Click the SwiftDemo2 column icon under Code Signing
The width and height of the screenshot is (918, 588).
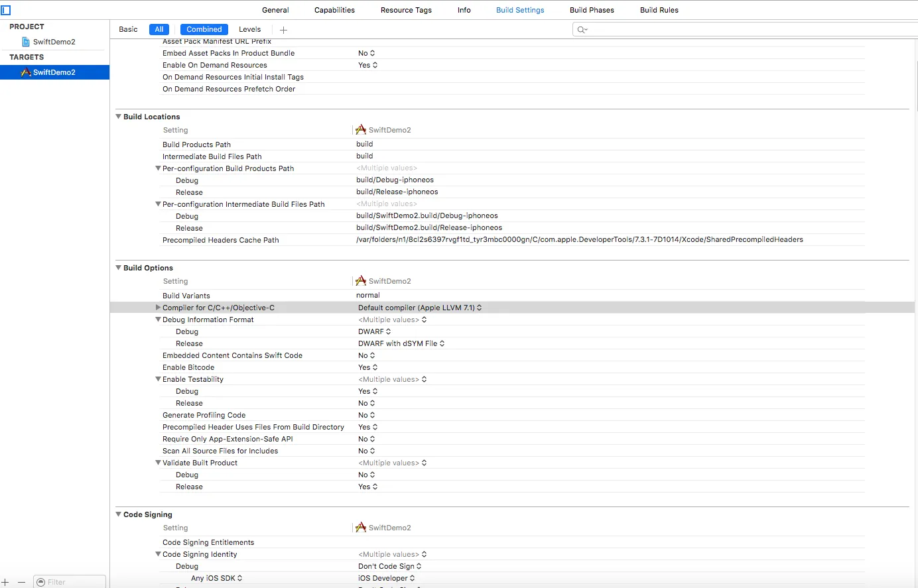coord(361,528)
